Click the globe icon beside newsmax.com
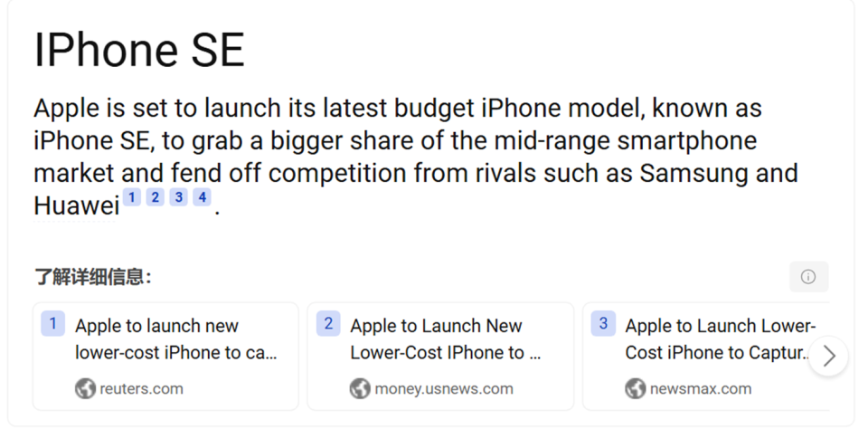The width and height of the screenshot is (868, 429). (635, 389)
